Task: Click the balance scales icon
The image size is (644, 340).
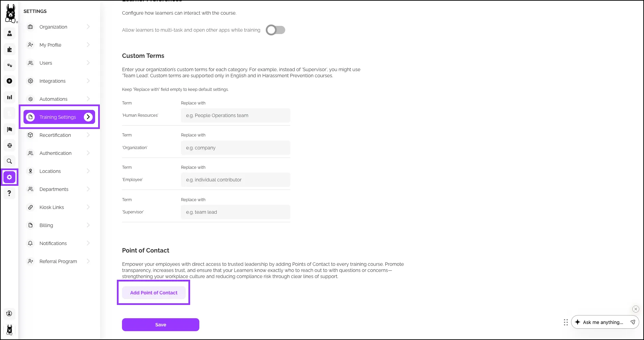Action: click(x=10, y=145)
